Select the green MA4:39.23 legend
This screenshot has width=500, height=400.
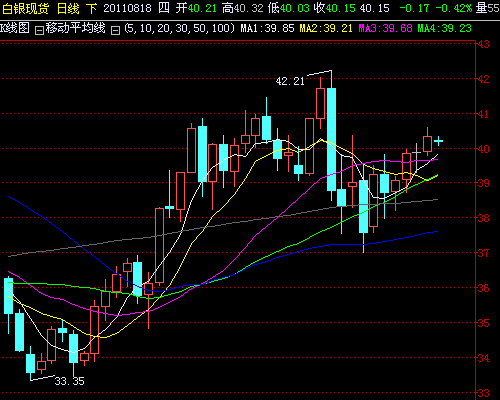tap(445, 28)
